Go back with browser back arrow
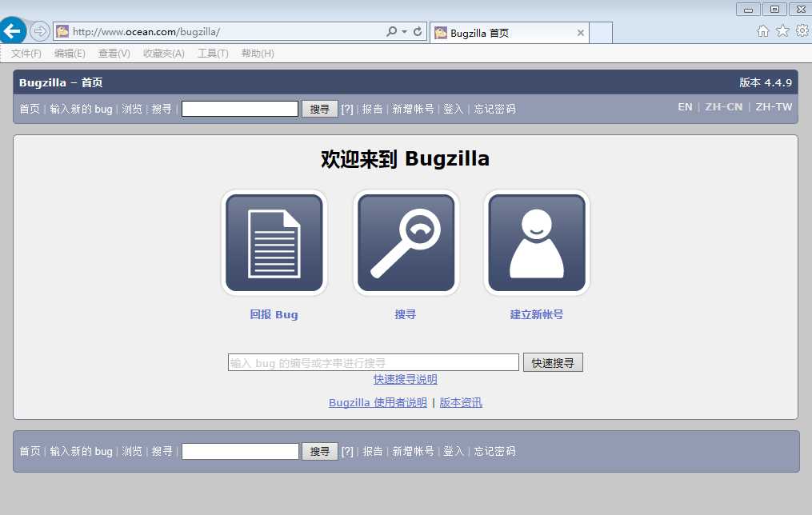812x515 pixels. (x=13, y=31)
